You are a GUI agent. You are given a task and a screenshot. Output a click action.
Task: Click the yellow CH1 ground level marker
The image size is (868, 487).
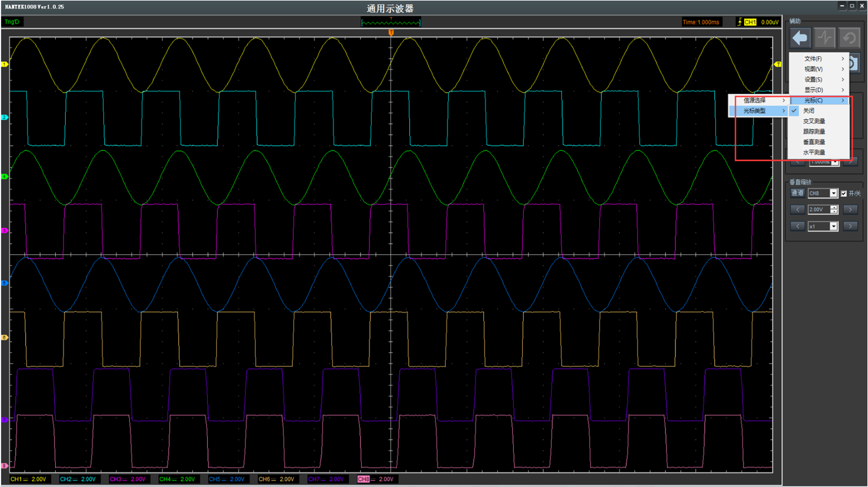point(4,64)
